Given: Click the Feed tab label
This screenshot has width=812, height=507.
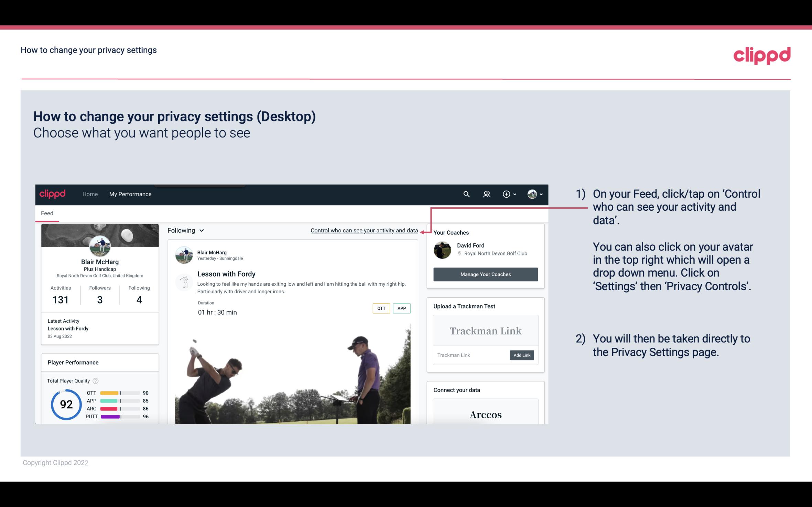Looking at the screenshot, I should pyautogui.click(x=47, y=213).
